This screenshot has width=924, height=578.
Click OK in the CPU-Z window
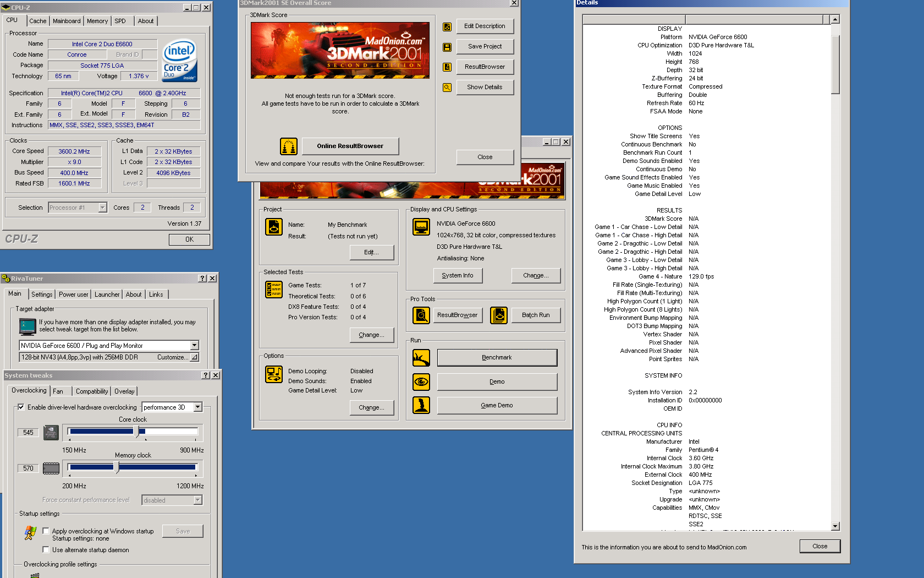pyautogui.click(x=190, y=239)
